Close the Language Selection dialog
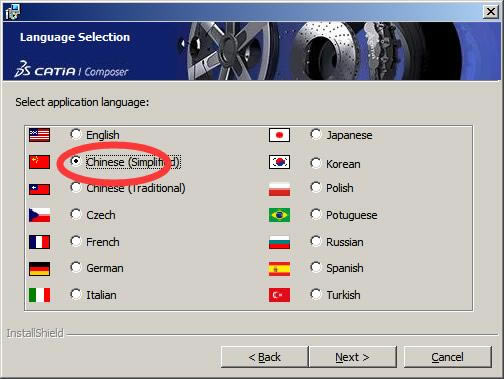The height and width of the screenshot is (379, 504). point(491,12)
